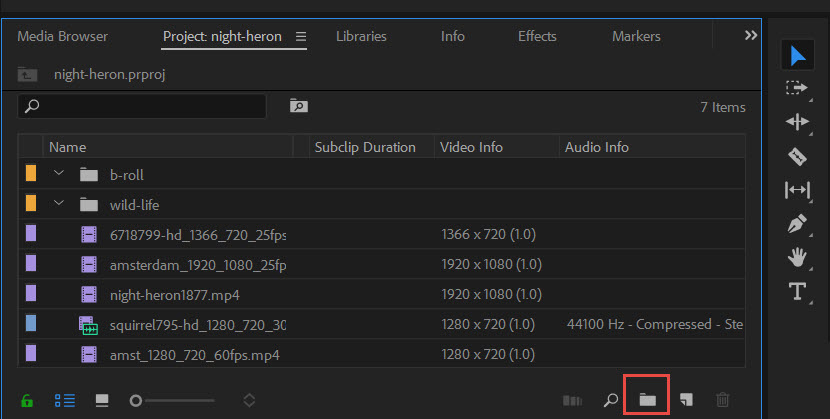The height and width of the screenshot is (419, 830).
Task: Toggle the project write lock icon
Action: [27, 400]
